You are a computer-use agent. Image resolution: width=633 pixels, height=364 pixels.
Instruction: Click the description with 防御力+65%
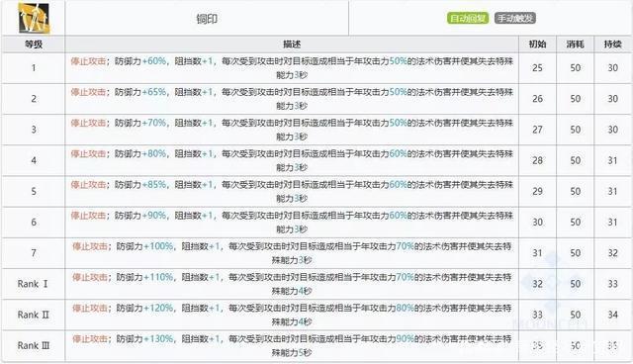click(x=292, y=99)
